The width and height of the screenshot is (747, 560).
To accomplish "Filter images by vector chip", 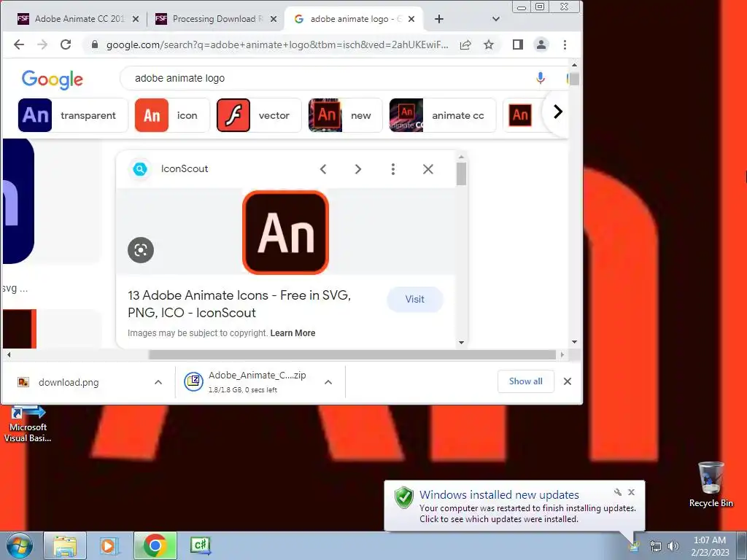I will pyautogui.click(x=259, y=115).
